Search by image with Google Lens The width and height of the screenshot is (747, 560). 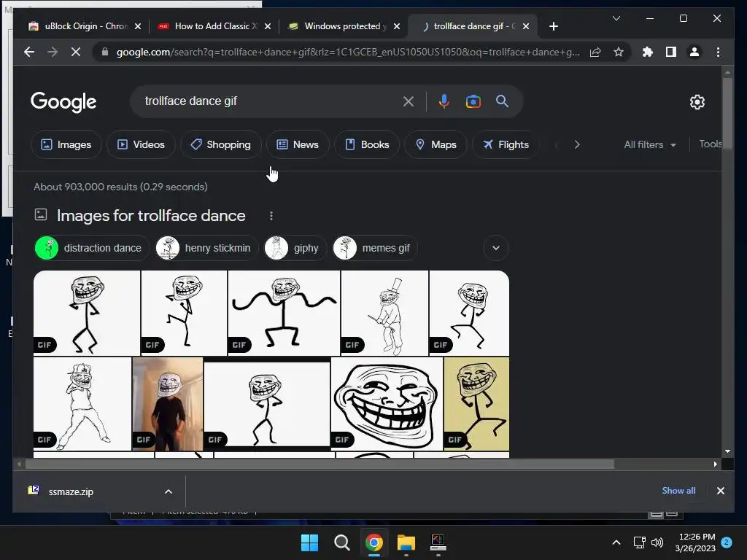pyautogui.click(x=473, y=101)
